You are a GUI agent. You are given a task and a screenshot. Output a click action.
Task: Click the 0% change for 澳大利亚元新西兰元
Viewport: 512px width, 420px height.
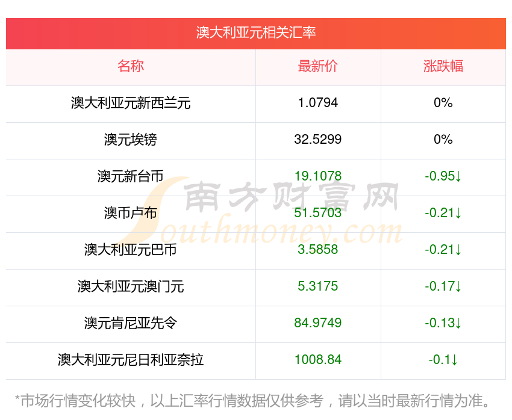click(x=443, y=103)
